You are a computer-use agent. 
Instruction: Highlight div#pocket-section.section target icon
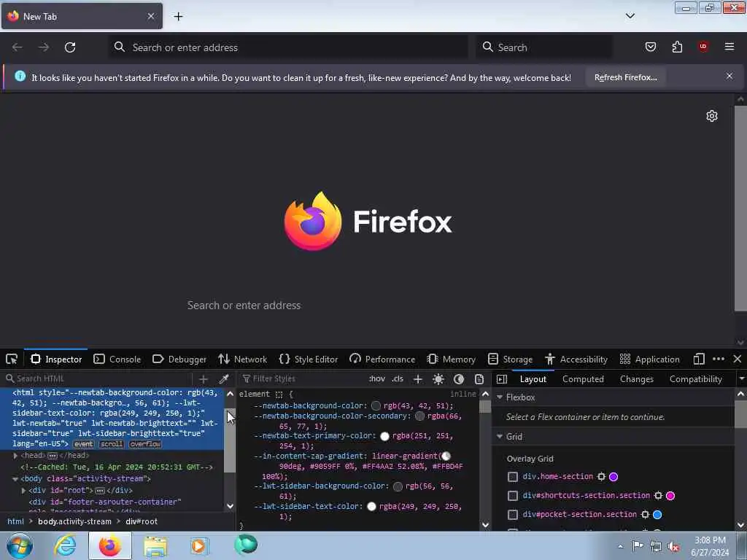click(645, 515)
